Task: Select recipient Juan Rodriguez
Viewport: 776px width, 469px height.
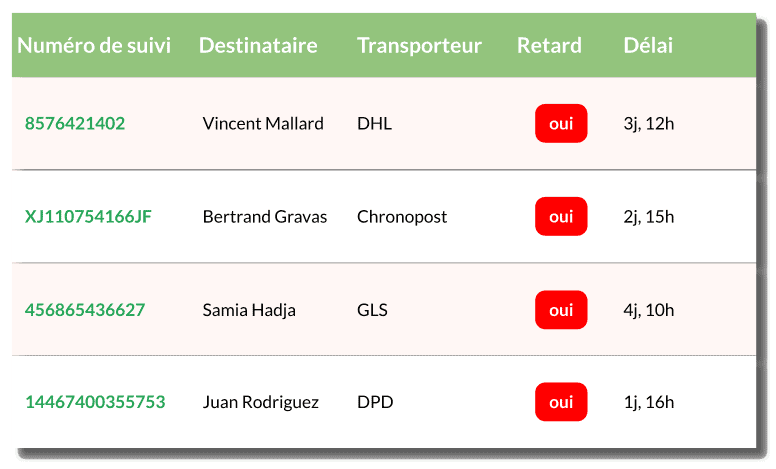Action: (x=260, y=402)
